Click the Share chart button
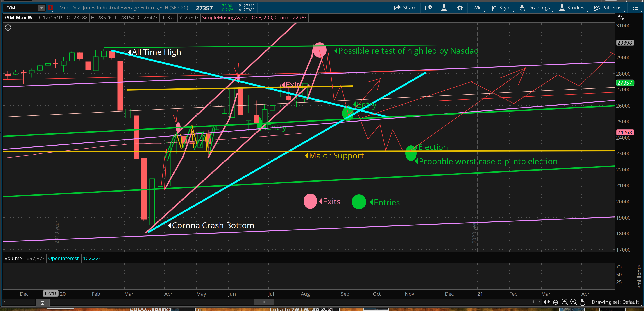The width and height of the screenshot is (644, 311). coord(405,8)
